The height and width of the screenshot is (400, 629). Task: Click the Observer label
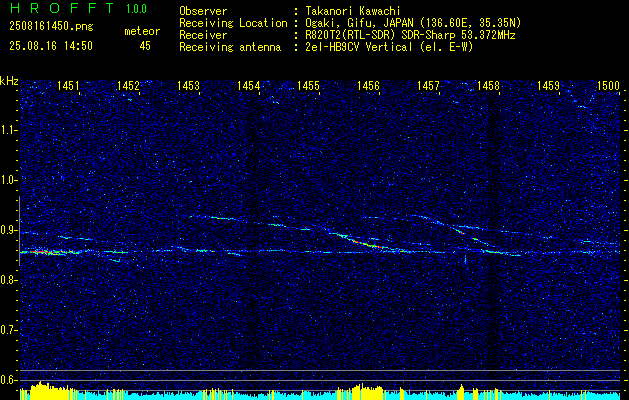coord(203,11)
